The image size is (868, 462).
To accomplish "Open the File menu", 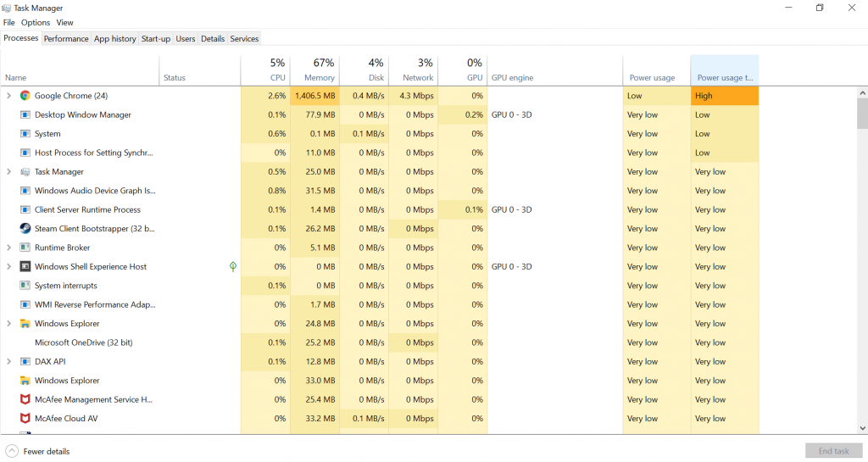I will click(x=8, y=23).
